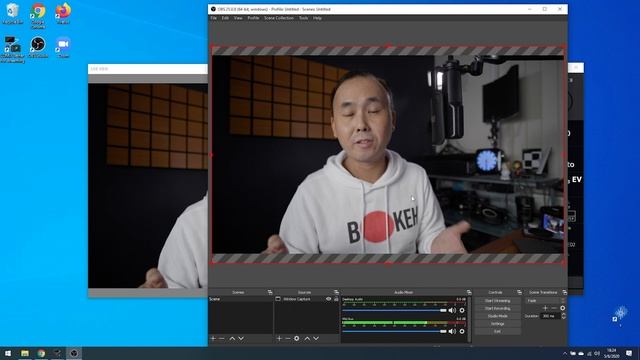Open Google Chrome desktop icon
The image size is (640, 360).
38,16
